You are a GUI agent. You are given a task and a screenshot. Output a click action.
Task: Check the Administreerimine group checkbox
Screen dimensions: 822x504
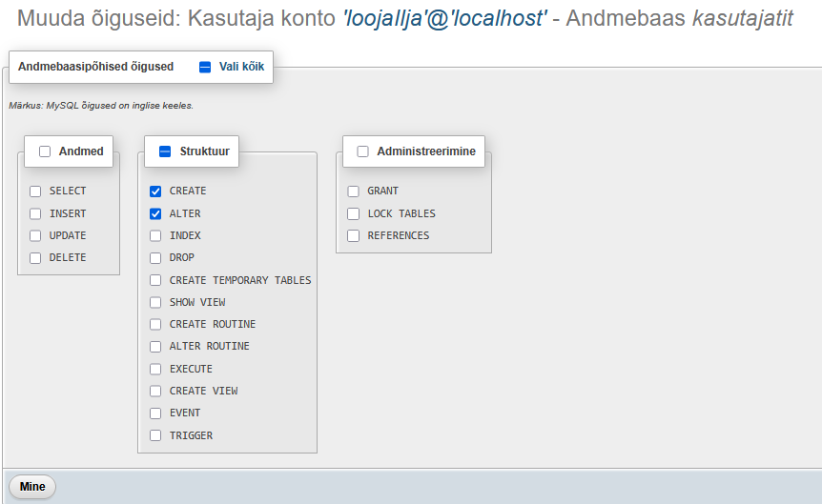(x=362, y=151)
